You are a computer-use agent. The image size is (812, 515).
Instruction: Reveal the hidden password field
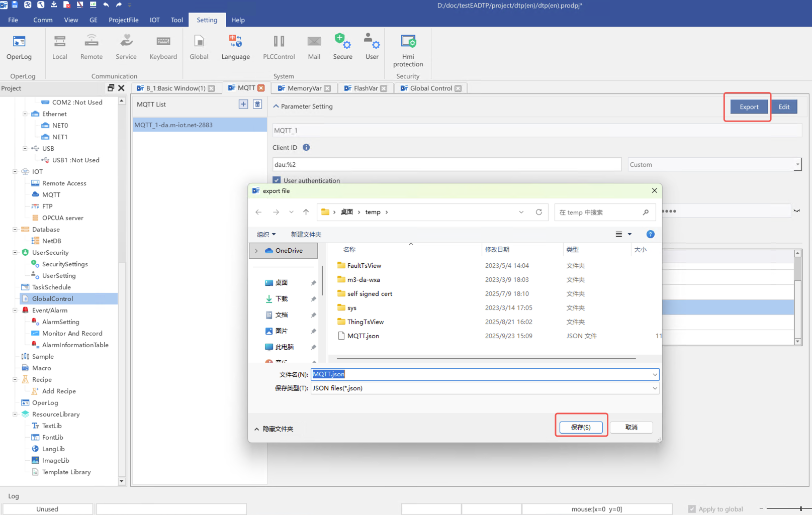tap(797, 211)
